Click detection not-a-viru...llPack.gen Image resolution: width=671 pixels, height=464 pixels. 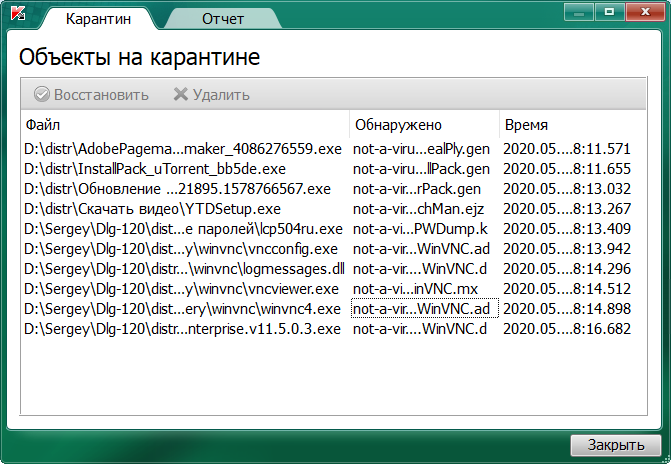tap(421, 169)
